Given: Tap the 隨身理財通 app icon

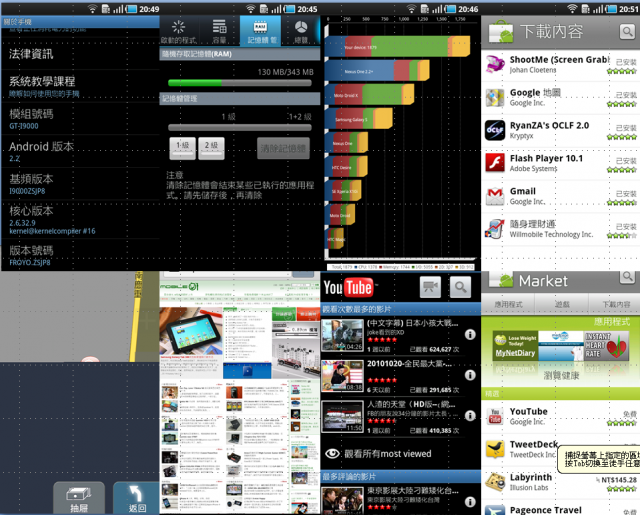Looking at the screenshot, I should (495, 229).
